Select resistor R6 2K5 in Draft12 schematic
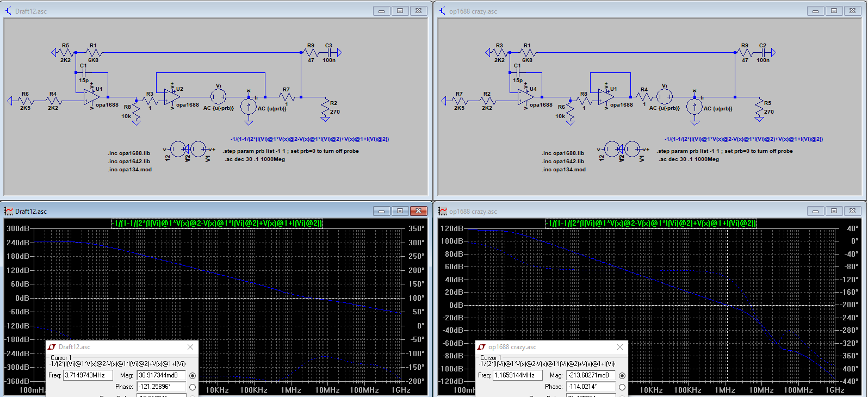 point(25,101)
